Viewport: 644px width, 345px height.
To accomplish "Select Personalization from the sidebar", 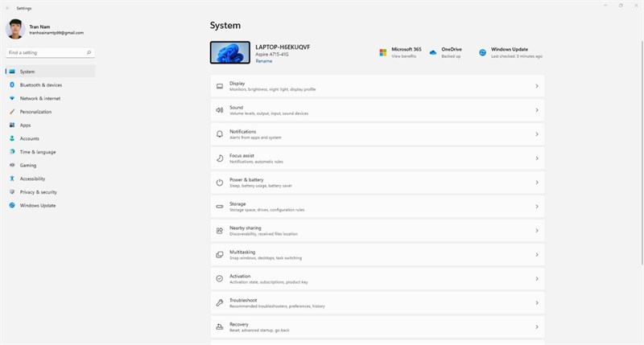I will pyautogui.click(x=35, y=112).
